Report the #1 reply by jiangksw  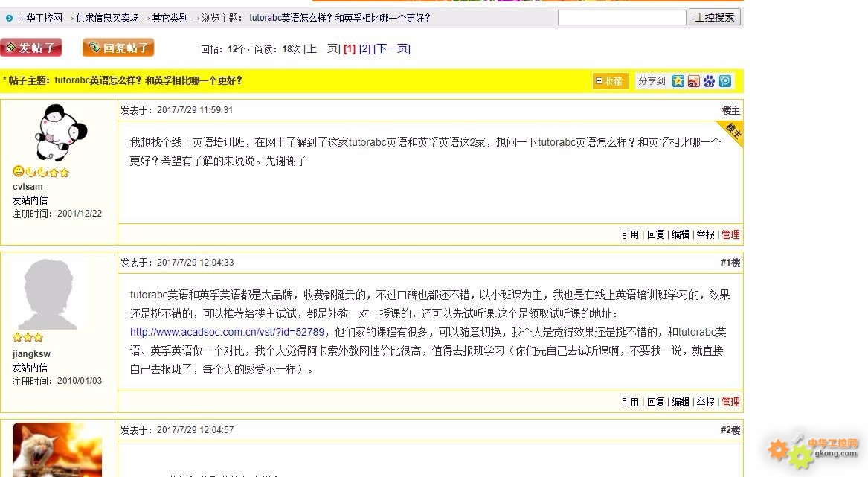705,402
